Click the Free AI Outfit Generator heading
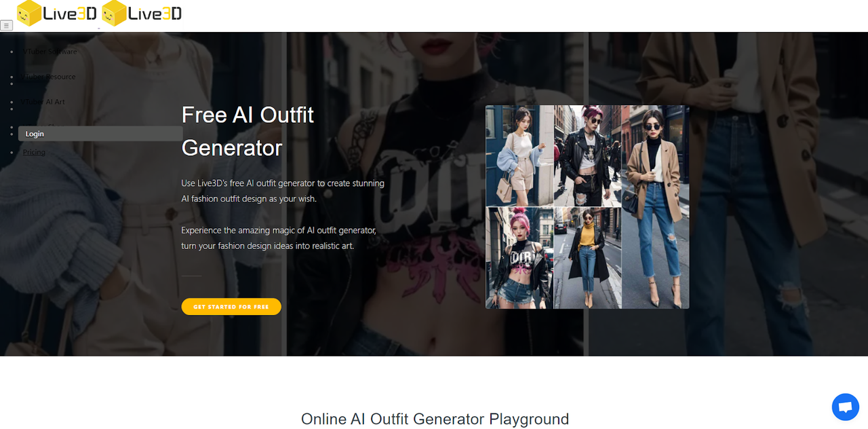The image size is (868, 429). click(x=248, y=131)
